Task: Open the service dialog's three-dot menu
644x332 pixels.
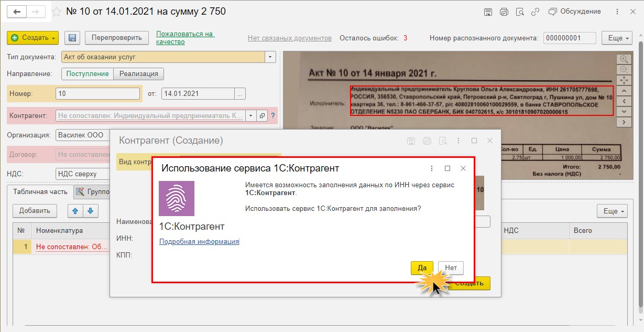Action: (432, 168)
